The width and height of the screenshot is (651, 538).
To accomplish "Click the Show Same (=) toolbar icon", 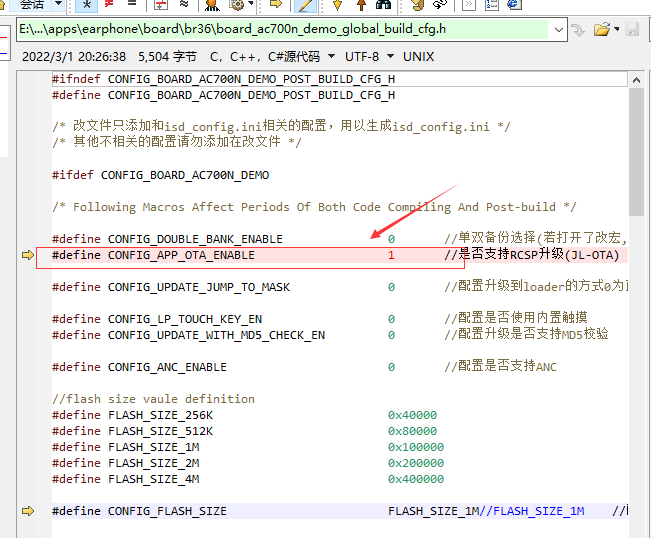I will click(132, 4).
